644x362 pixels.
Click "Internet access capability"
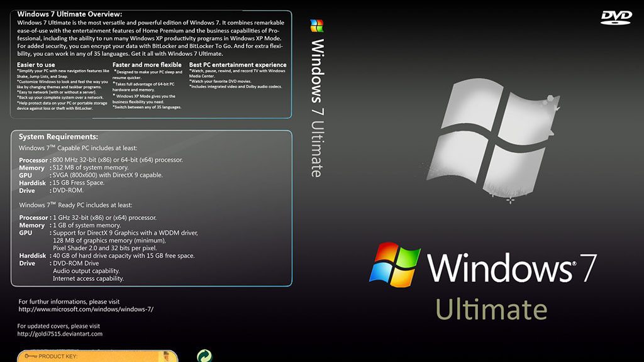[88, 278]
